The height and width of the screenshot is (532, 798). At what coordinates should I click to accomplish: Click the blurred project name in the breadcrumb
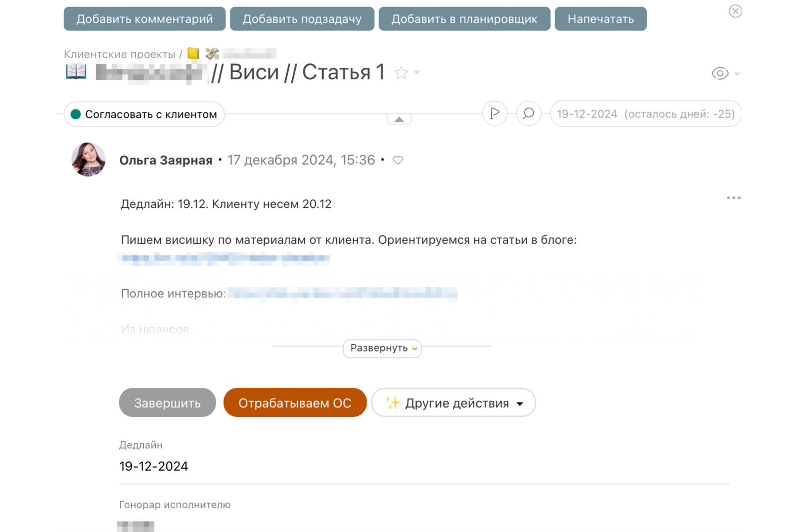250,53
